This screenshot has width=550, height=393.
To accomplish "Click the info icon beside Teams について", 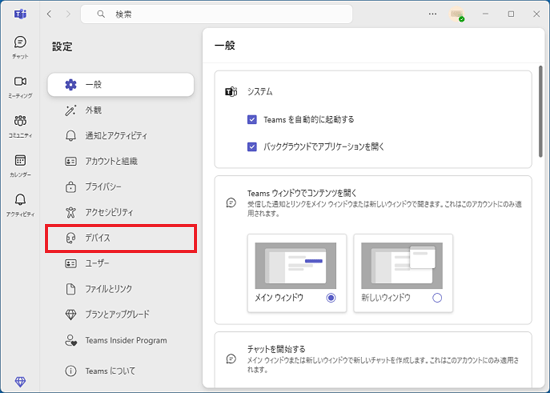I will coord(71,371).
